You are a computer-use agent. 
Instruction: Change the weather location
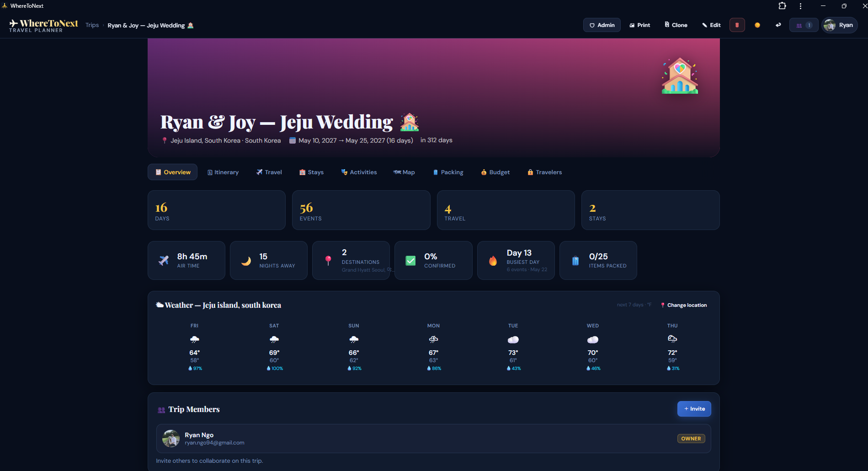coord(684,305)
